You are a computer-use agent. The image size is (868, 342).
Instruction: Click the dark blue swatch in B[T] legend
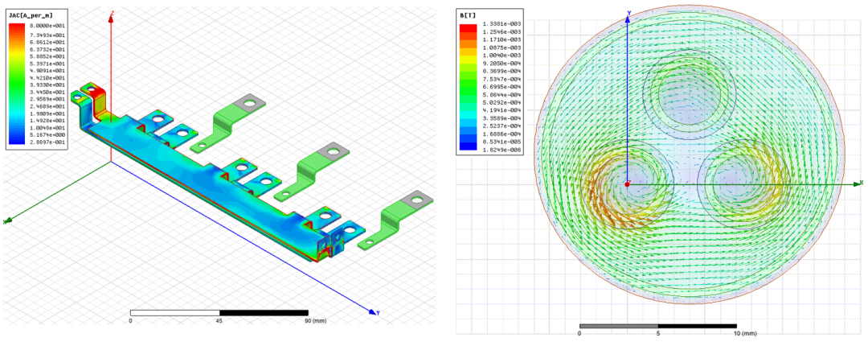[x=468, y=146]
